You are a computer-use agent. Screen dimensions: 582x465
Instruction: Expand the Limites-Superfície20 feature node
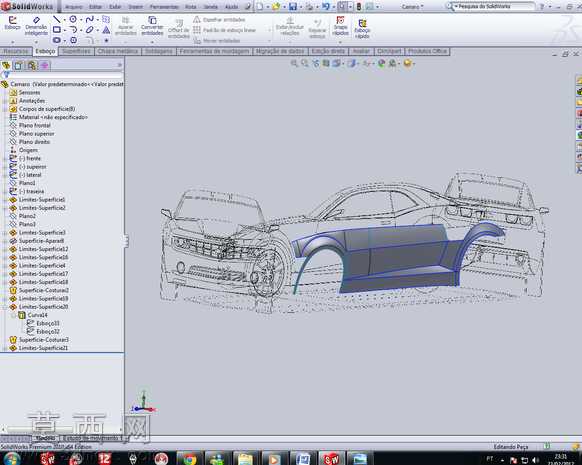point(4,307)
